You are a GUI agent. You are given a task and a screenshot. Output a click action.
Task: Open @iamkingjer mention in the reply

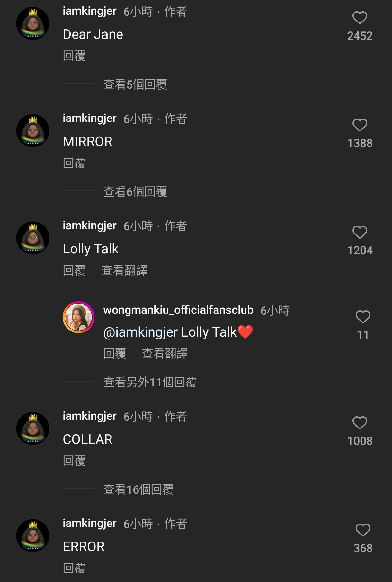(x=140, y=332)
